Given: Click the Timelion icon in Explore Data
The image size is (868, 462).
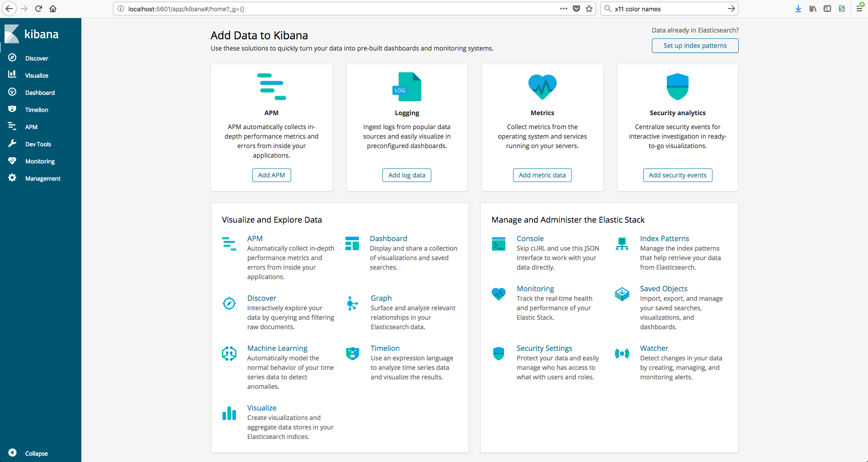Looking at the screenshot, I should 353,353.
